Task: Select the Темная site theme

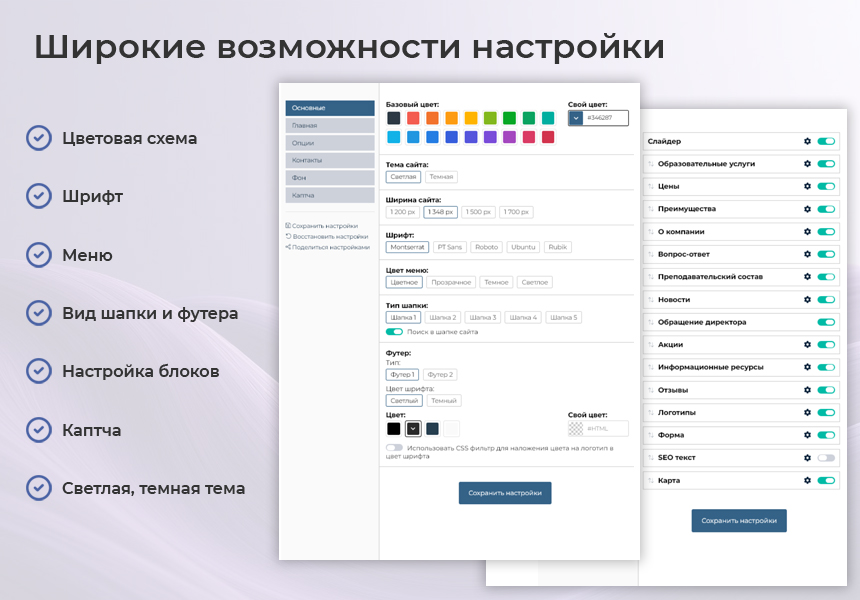Action: click(441, 176)
